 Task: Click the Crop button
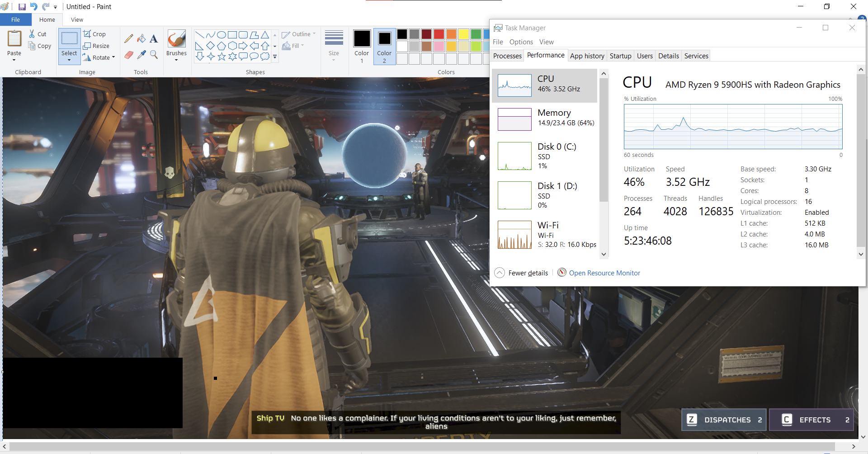tap(94, 34)
